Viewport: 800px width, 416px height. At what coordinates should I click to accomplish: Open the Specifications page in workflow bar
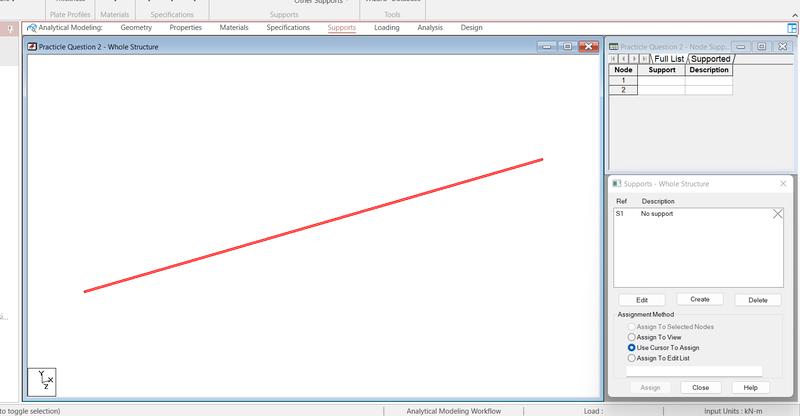point(288,28)
